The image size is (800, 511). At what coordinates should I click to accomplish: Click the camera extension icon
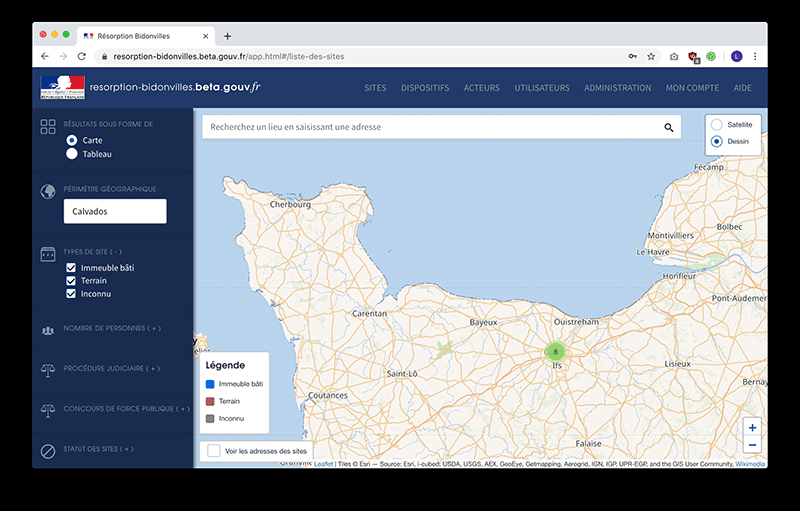tap(674, 57)
